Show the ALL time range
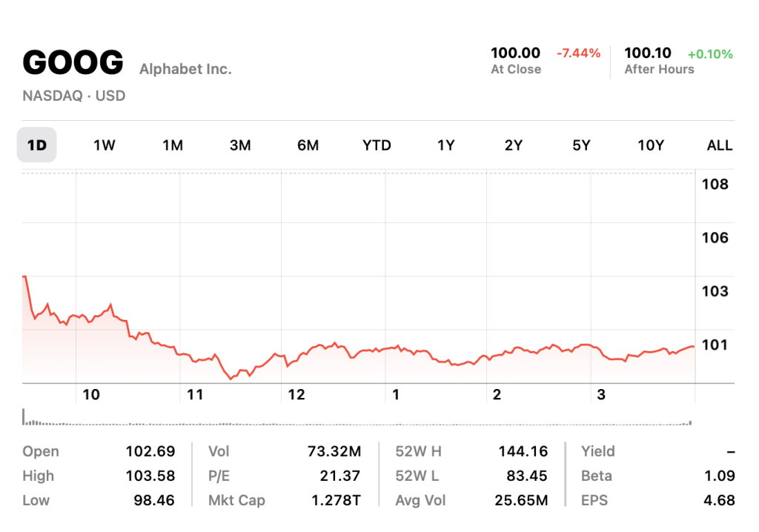759x532 pixels. click(x=719, y=145)
